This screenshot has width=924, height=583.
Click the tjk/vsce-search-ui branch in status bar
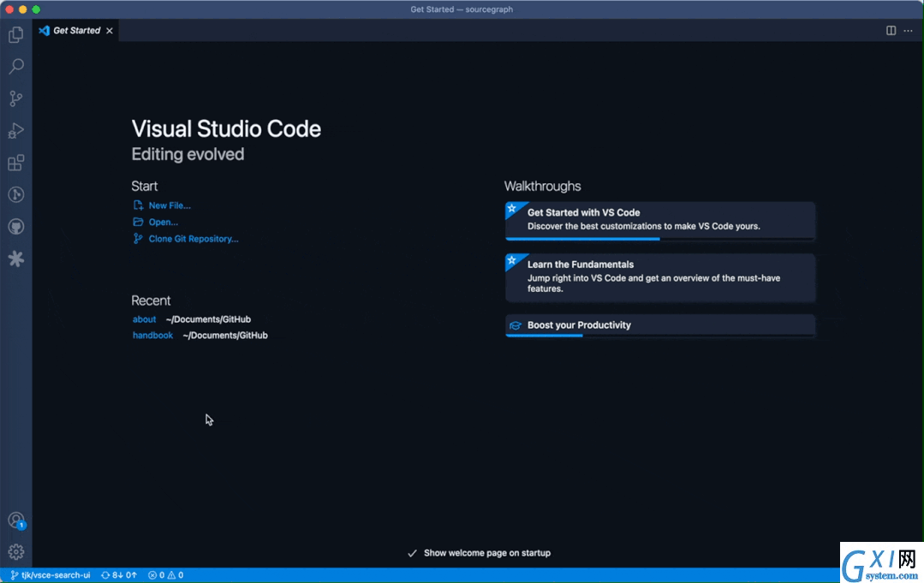pos(50,575)
